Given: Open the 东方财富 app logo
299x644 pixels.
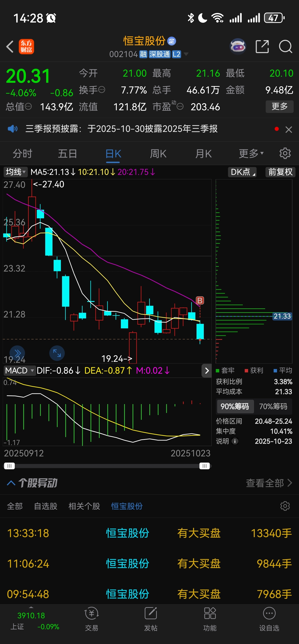Looking at the screenshot, I should tap(26, 46).
